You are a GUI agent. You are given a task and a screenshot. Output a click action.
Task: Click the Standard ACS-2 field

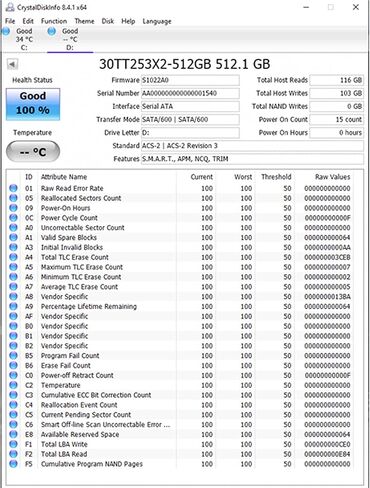pyautogui.click(x=252, y=146)
